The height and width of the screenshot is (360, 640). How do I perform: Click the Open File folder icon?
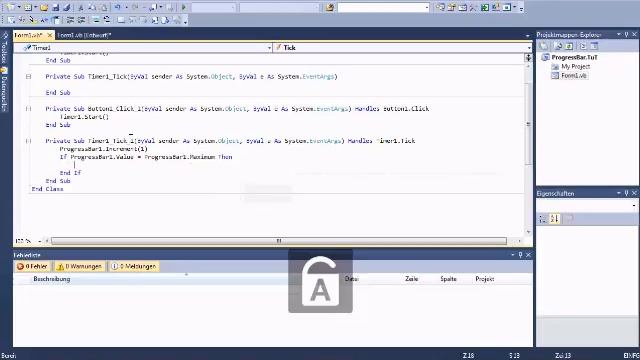44,7
